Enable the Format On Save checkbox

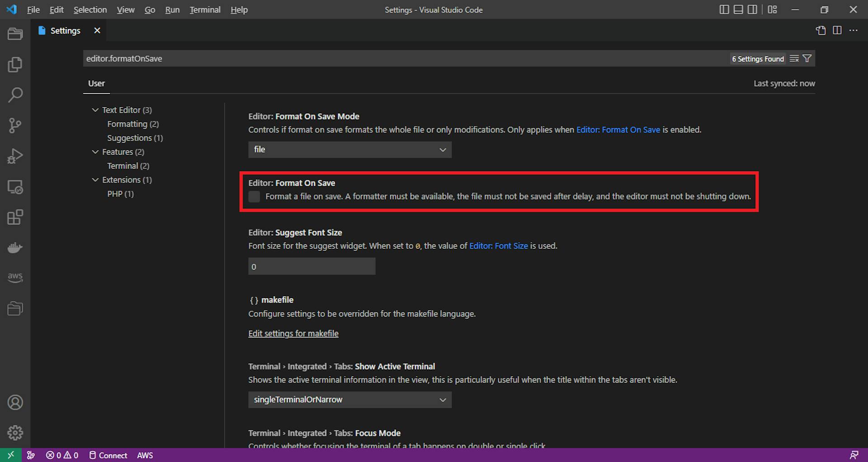tap(254, 196)
